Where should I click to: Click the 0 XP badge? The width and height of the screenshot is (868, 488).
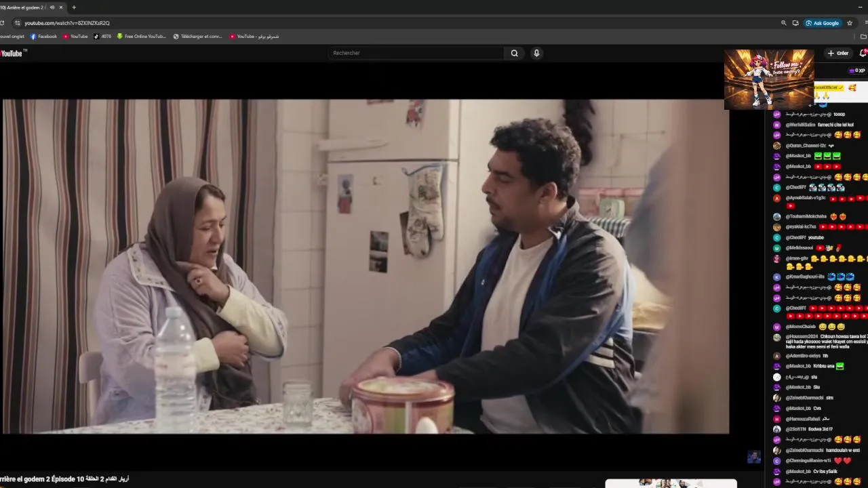(857, 70)
